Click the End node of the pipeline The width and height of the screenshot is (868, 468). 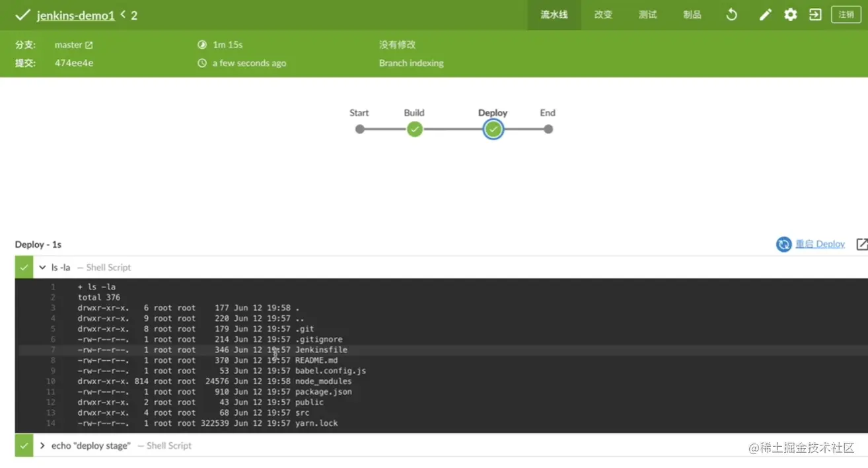click(548, 129)
